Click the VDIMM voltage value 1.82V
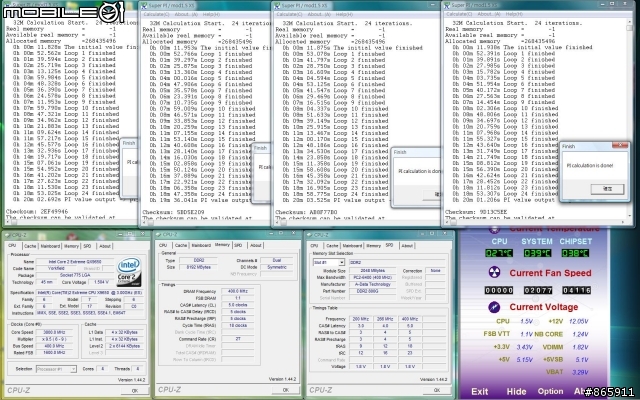This screenshot has width=640, height=400. coord(580,347)
